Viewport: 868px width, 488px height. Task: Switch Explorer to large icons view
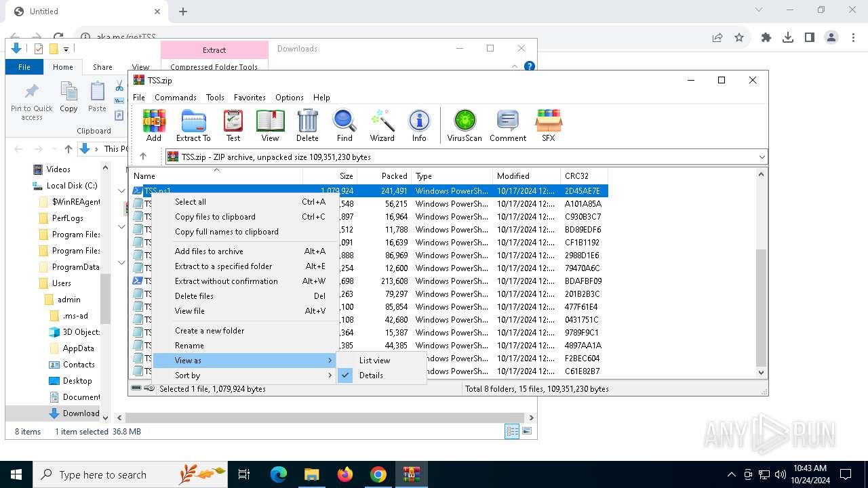pyautogui.click(x=527, y=431)
